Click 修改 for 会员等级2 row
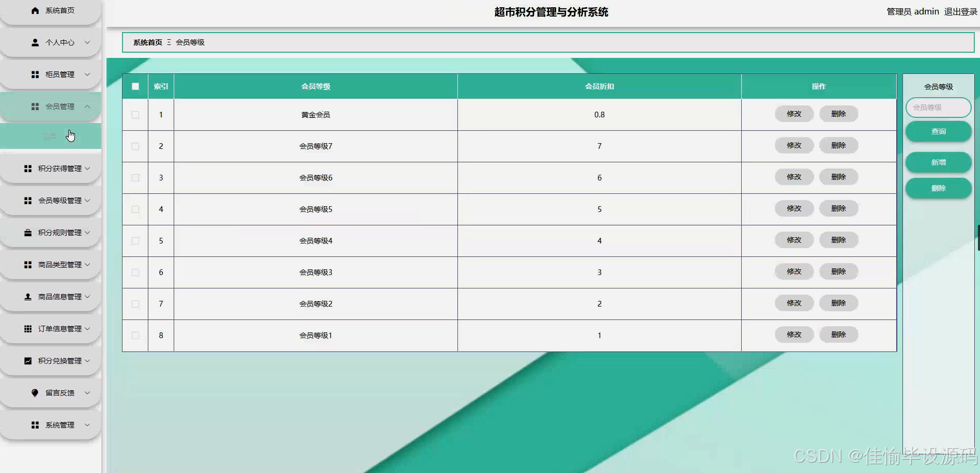This screenshot has height=473, width=980. pos(794,303)
